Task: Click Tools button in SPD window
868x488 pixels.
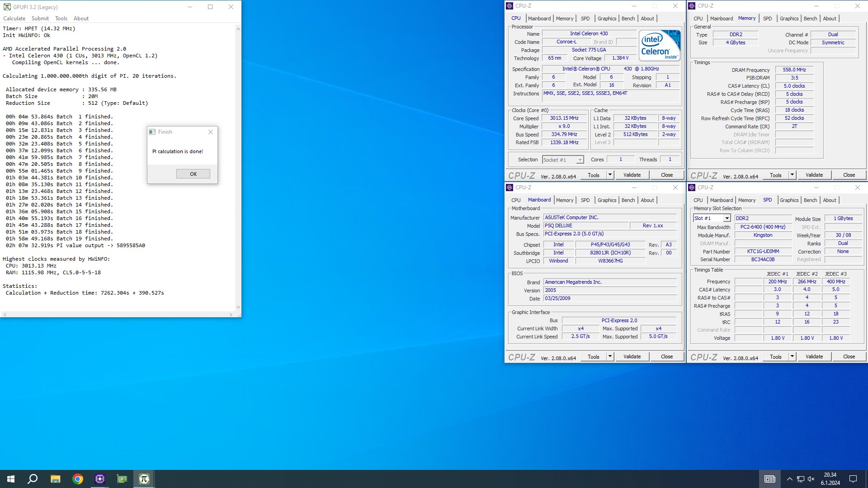Action: coord(776,357)
